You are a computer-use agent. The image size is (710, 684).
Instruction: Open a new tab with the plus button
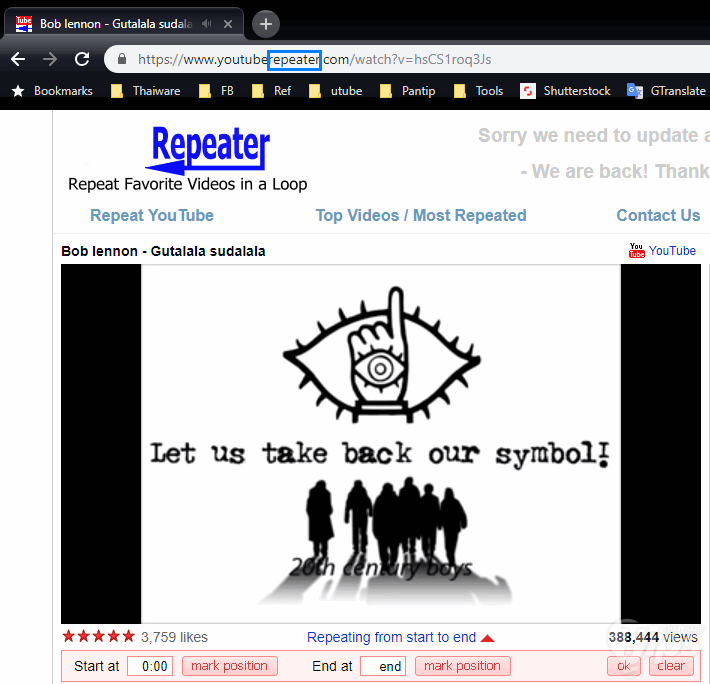coord(266,24)
